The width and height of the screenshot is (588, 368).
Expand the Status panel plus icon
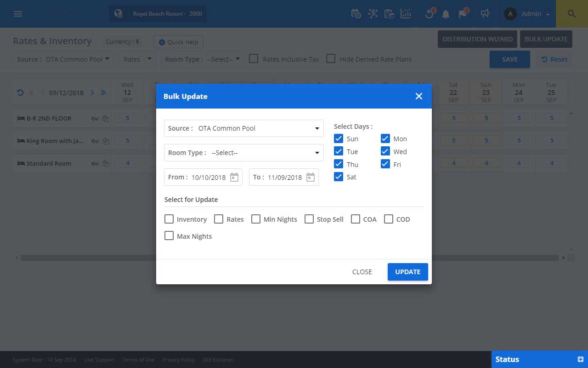pos(580,359)
